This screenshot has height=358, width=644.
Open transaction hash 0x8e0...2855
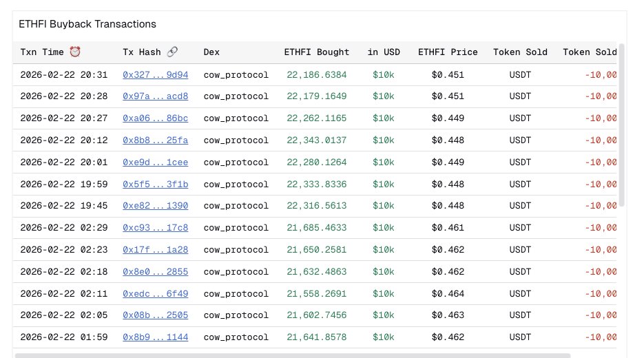click(x=155, y=272)
